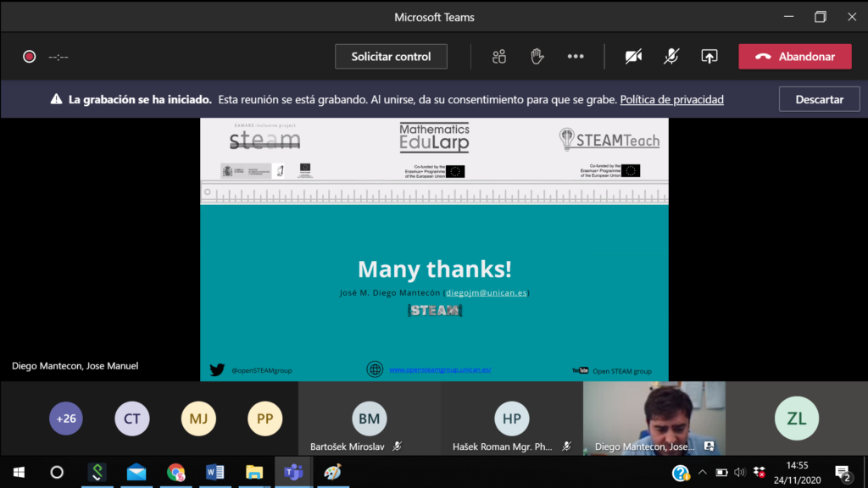Click the globe icon on the slide
This screenshot has width=868, height=488.
pyautogui.click(x=375, y=369)
